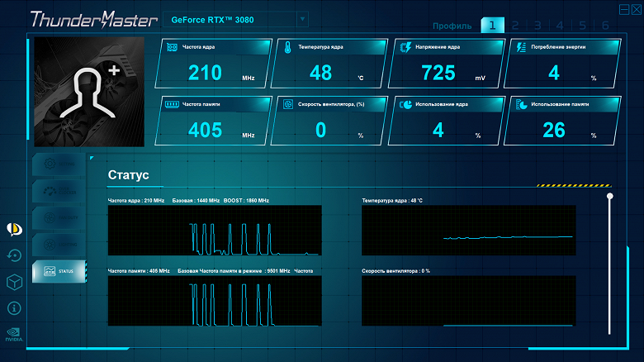The width and height of the screenshot is (644, 362).
Task: Click the dropdown arrow next to GPU name
Action: click(302, 19)
